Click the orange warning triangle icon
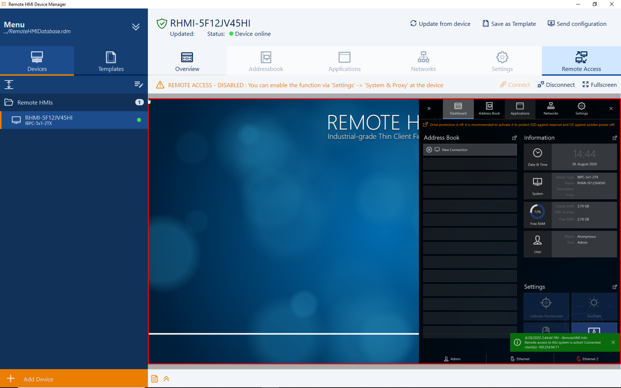This screenshot has width=621, height=388. tap(160, 85)
